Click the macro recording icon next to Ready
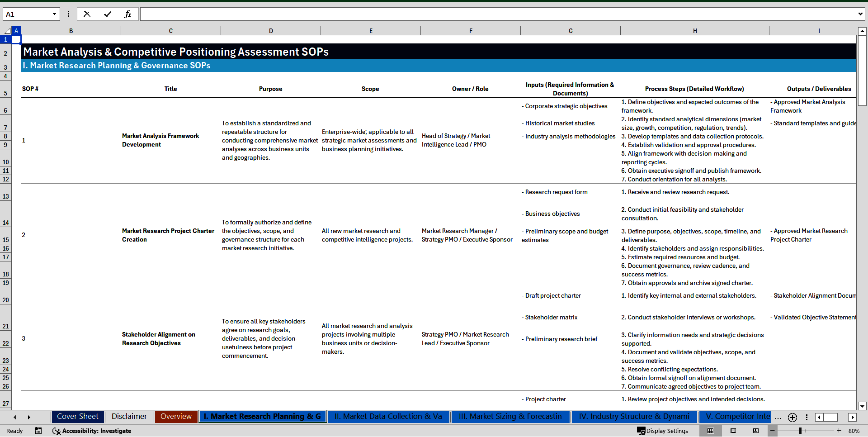Screen dimensions: 868x437 (38, 431)
